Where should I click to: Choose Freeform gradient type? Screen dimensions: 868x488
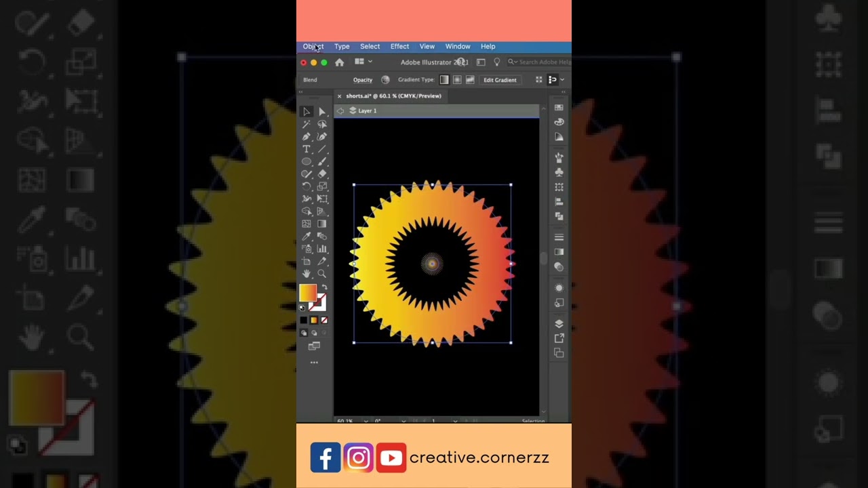point(470,79)
